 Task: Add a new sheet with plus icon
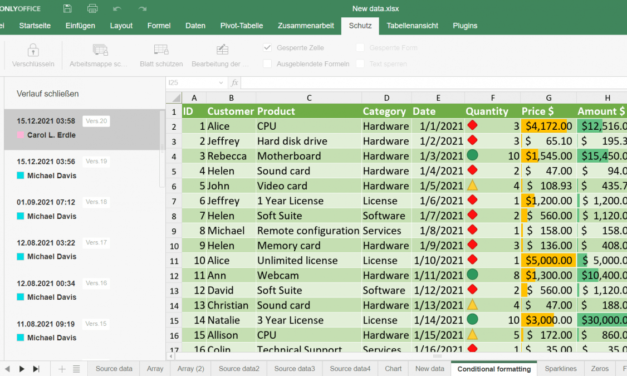tap(62, 369)
